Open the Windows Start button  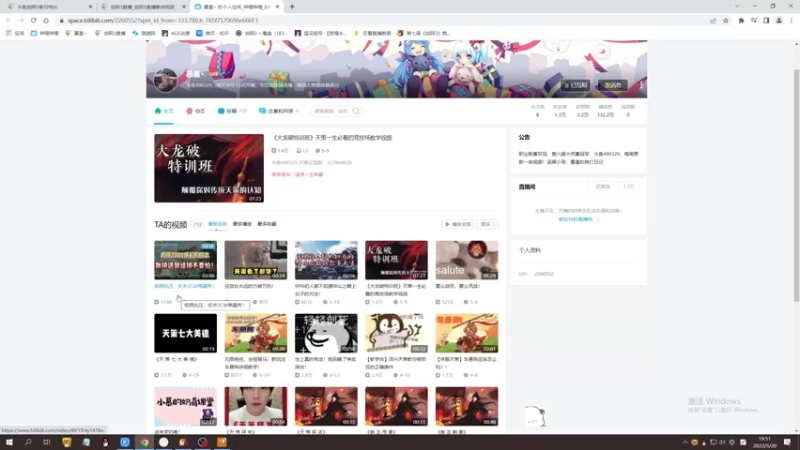9,442
